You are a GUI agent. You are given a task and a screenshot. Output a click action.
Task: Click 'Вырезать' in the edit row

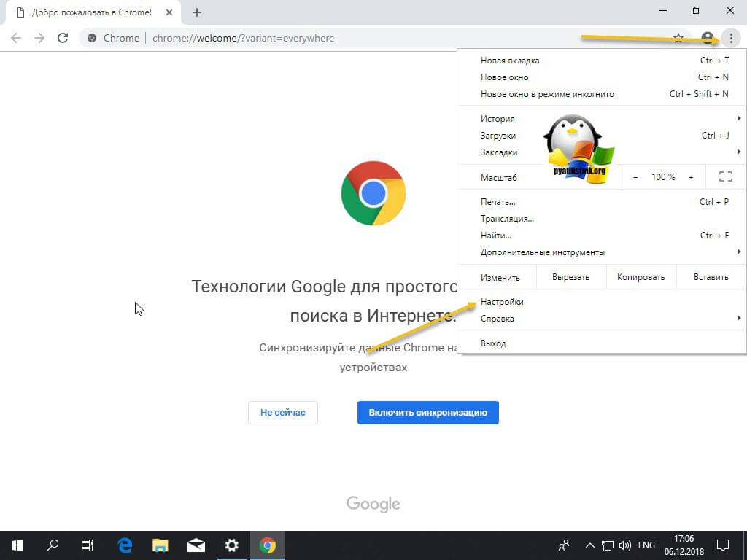click(x=570, y=277)
